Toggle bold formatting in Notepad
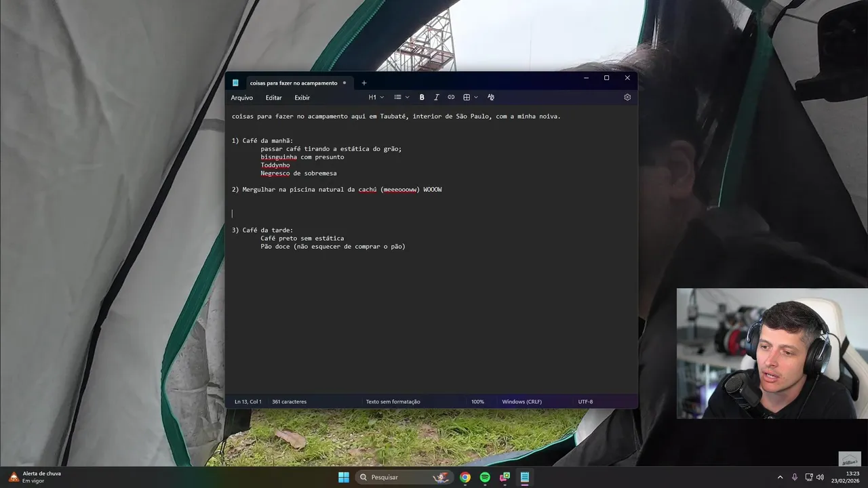The width and height of the screenshot is (868, 488). click(x=422, y=98)
